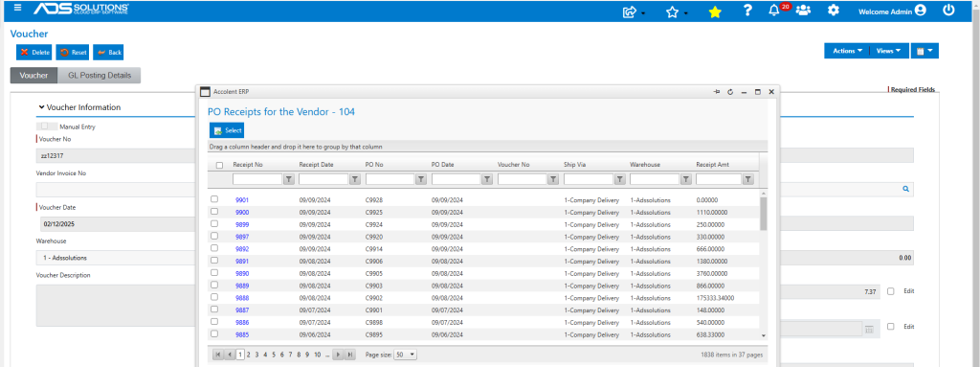Open notifications bell with 20 badge
Viewport: 980px width, 367px height.
pos(773,10)
